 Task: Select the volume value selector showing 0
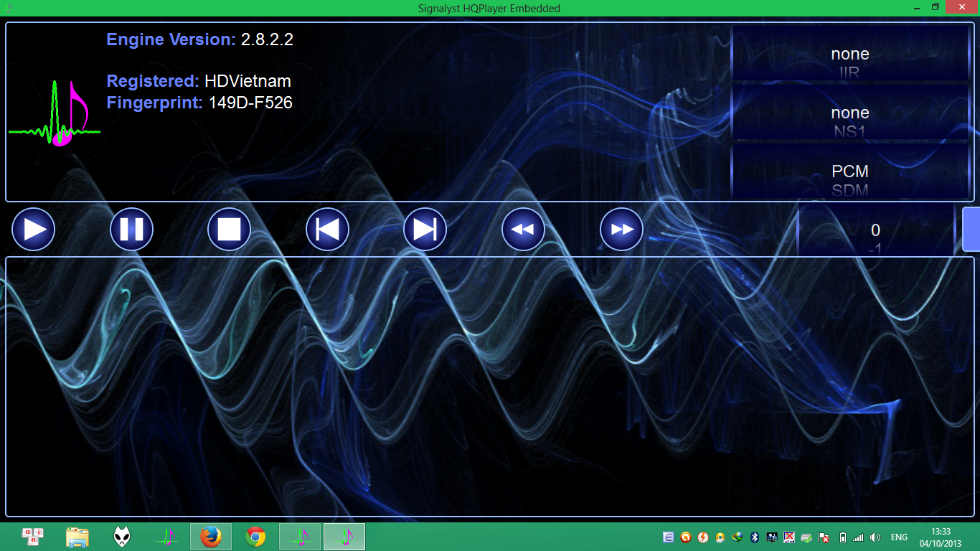[875, 230]
